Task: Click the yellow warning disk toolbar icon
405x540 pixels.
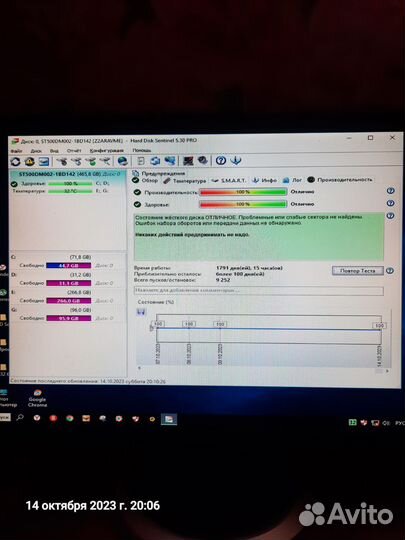Action: tap(29, 161)
